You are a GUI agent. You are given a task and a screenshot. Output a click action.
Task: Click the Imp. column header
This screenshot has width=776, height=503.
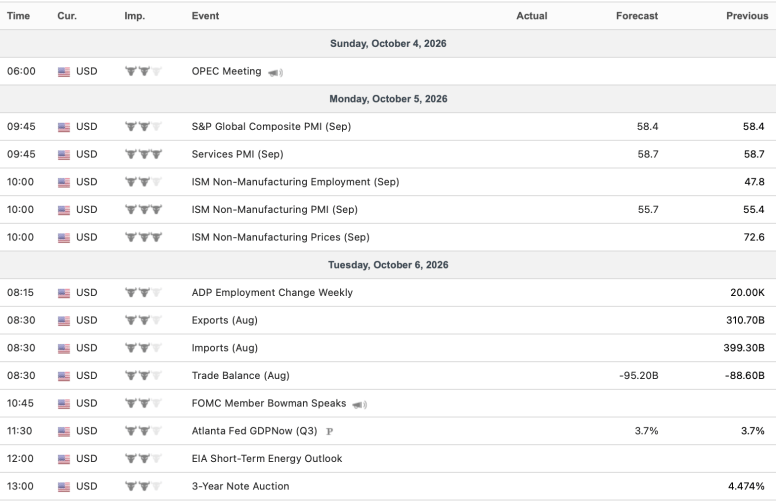(135, 16)
